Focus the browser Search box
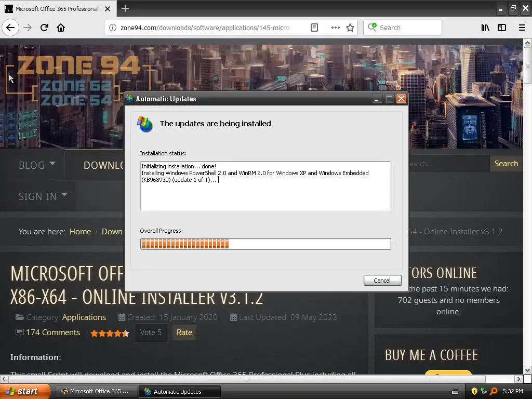 pos(403,28)
